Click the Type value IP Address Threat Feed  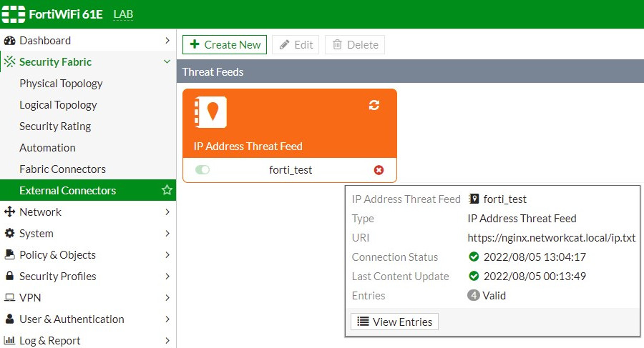522,219
